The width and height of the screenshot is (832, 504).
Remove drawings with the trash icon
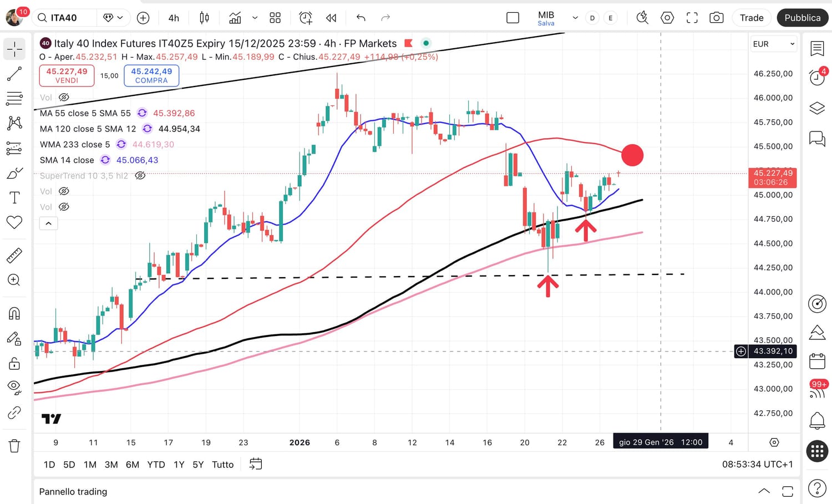coord(14,446)
